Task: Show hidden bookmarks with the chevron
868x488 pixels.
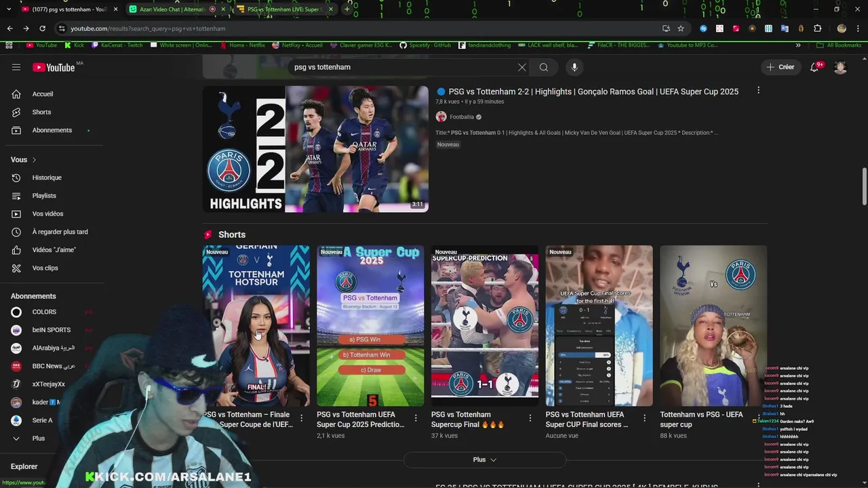Action: pyautogui.click(x=798, y=45)
